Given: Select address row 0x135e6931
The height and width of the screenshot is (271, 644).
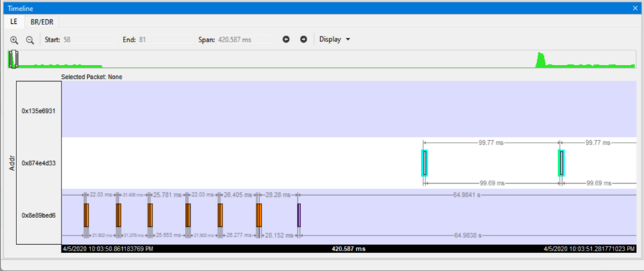Looking at the screenshot, I should [x=38, y=111].
